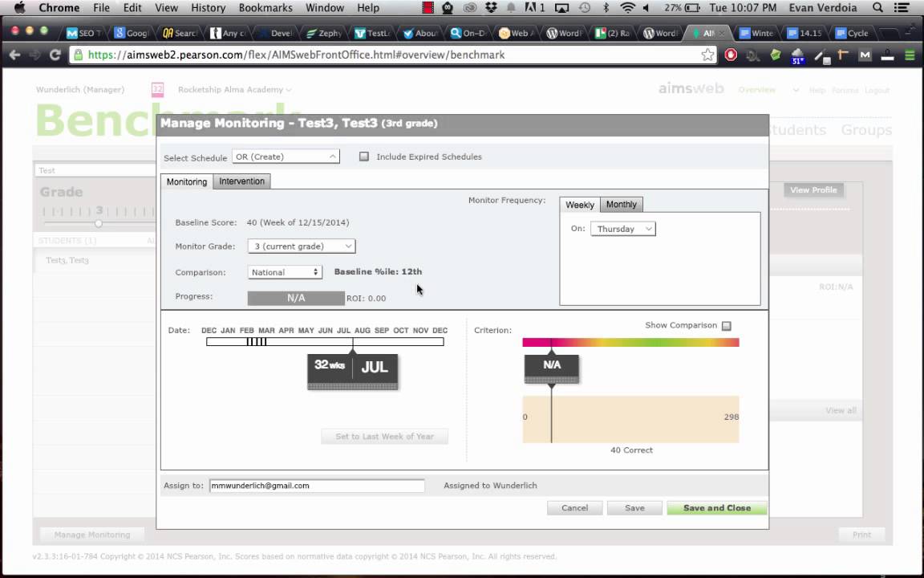Toggle Include Expired Schedules checkbox
The image size is (924, 578).
pos(364,157)
